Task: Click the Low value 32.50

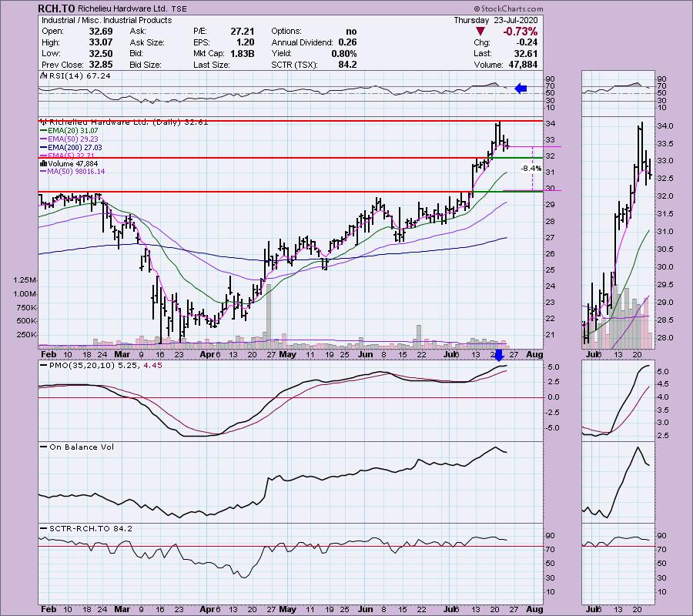Action: pyautogui.click(x=101, y=53)
